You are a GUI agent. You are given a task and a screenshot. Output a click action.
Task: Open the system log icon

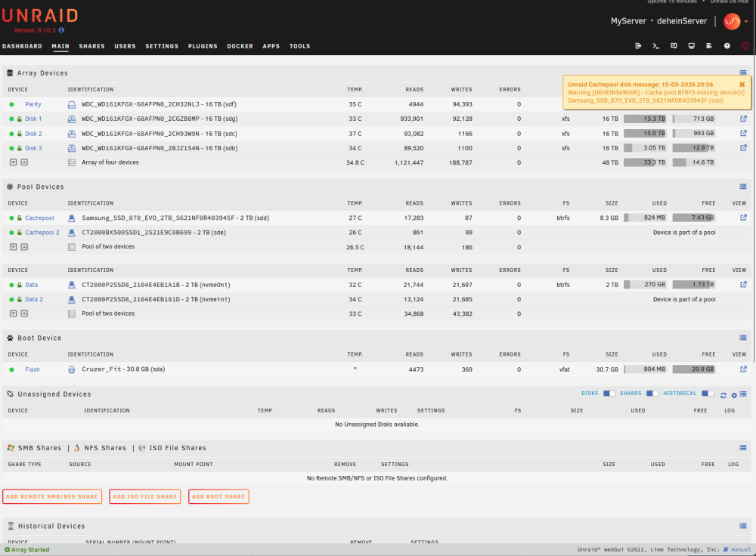click(709, 46)
